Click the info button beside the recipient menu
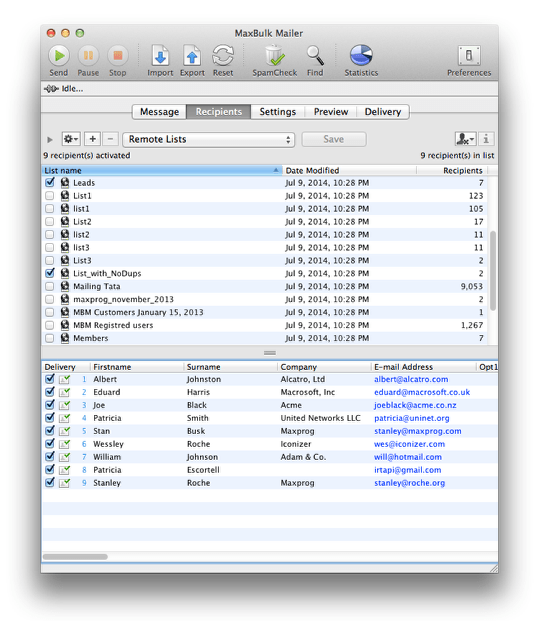540x621 pixels. (486, 139)
